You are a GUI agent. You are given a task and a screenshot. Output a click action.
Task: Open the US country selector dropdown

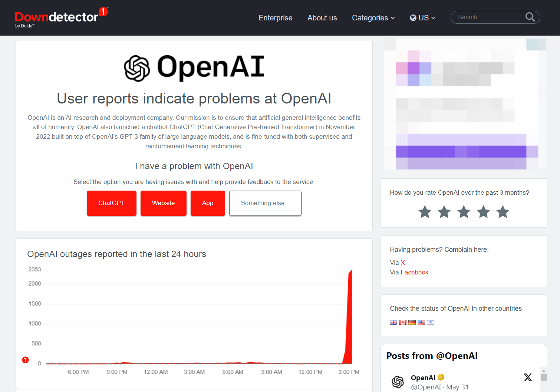point(423,18)
